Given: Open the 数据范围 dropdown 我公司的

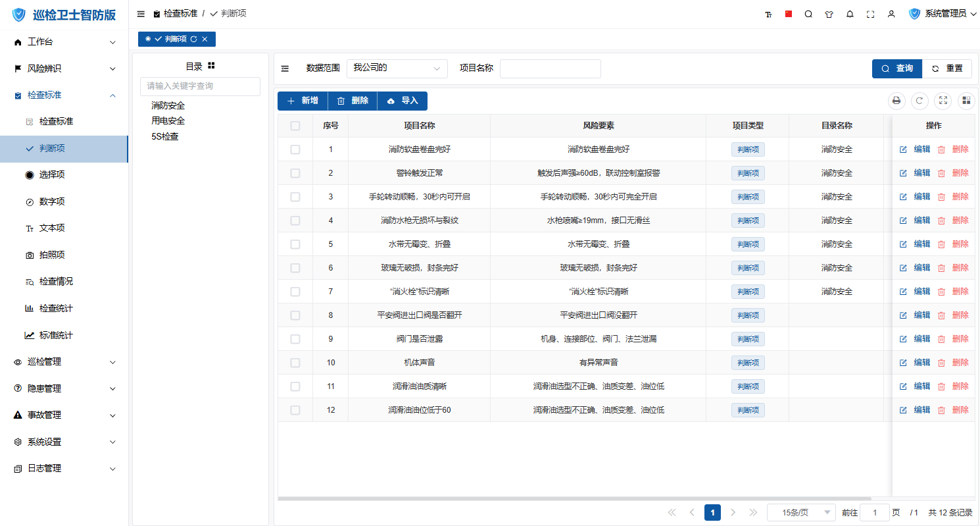Looking at the screenshot, I should (x=397, y=68).
